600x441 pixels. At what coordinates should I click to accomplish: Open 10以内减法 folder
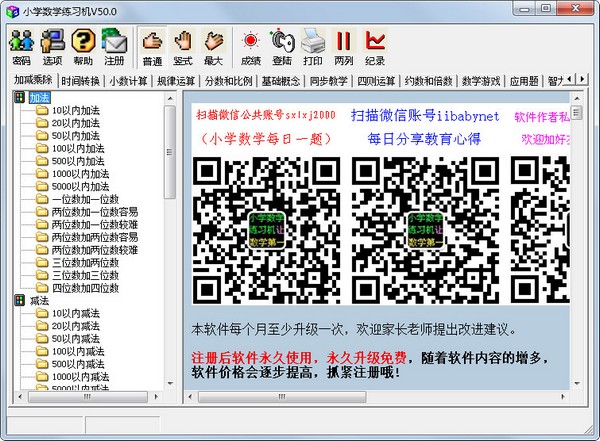coord(68,314)
